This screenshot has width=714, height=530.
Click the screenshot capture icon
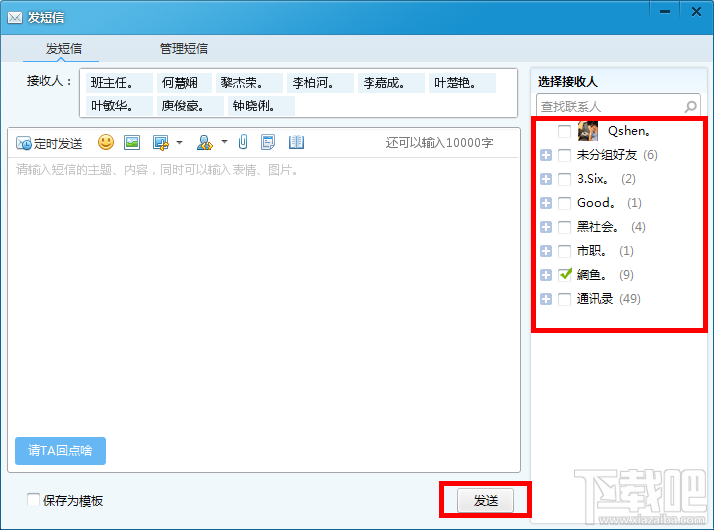(161, 143)
